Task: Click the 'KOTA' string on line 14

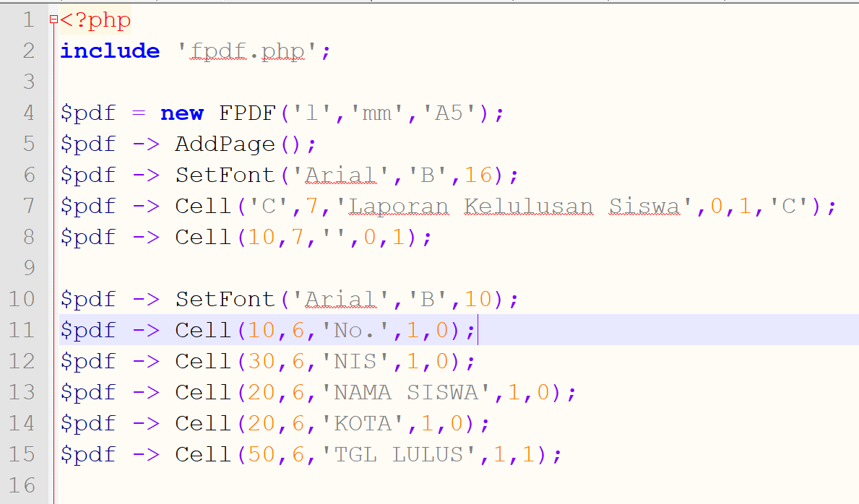Action: [365, 422]
